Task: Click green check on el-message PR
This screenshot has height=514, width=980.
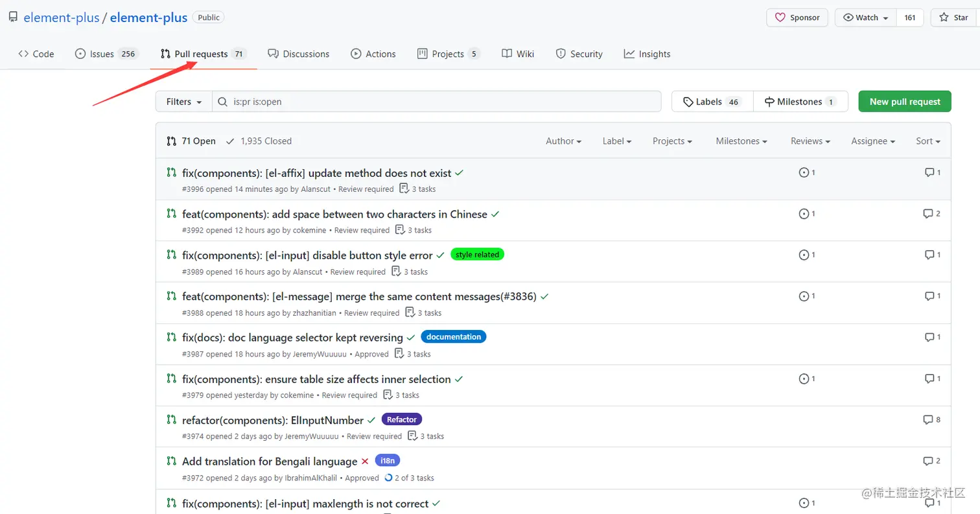Action: pyautogui.click(x=544, y=296)
